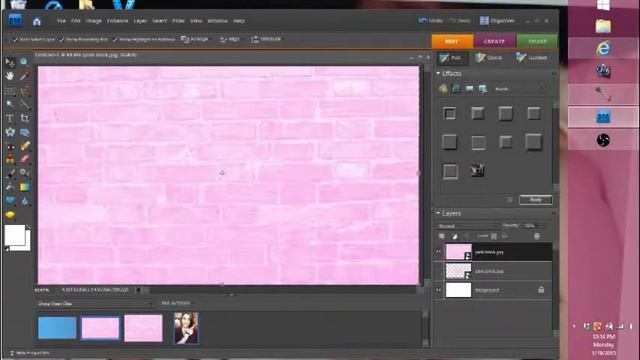
Task: Switch to Quick edit mode
Action: [489, 58]
